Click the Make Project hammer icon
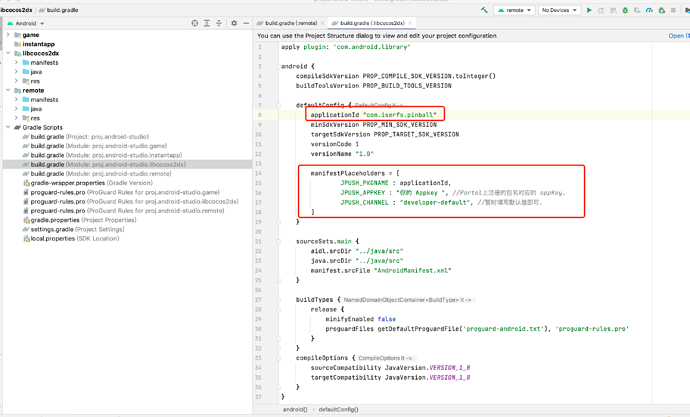This screenshot has height=417, width=690. click(x=484, y=10)
